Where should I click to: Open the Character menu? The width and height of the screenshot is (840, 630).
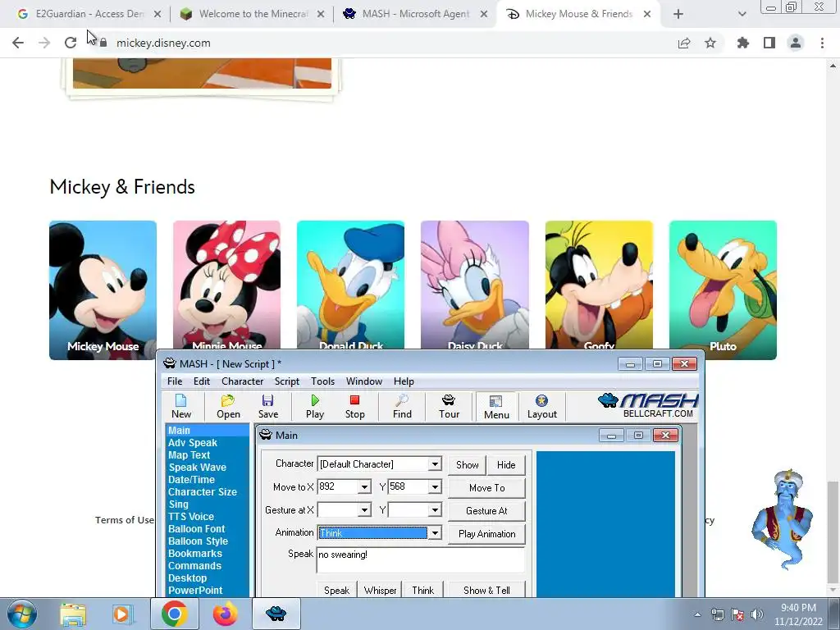242,381
